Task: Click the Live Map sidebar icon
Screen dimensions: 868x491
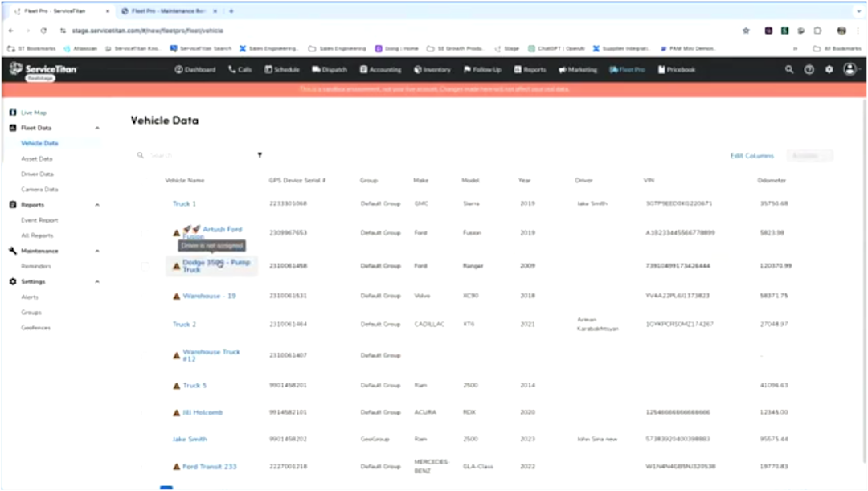Action: point(13,113)
